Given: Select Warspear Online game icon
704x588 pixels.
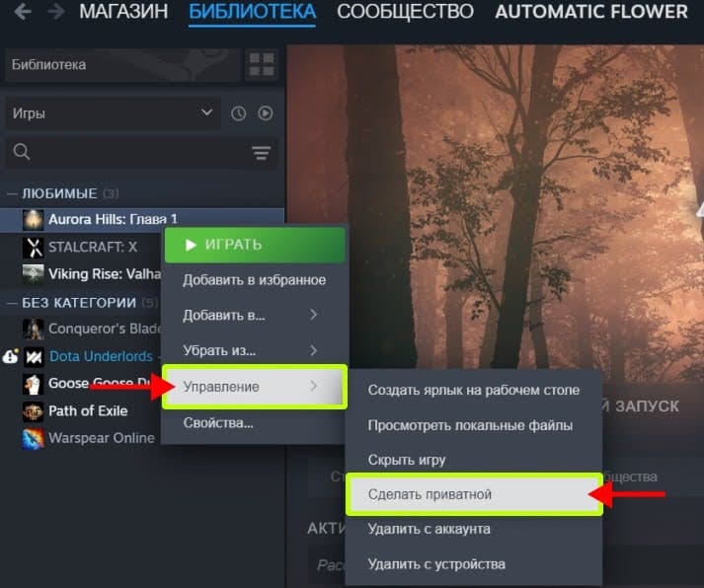Looking at the screenshot, I should click(x=34, y=438).
